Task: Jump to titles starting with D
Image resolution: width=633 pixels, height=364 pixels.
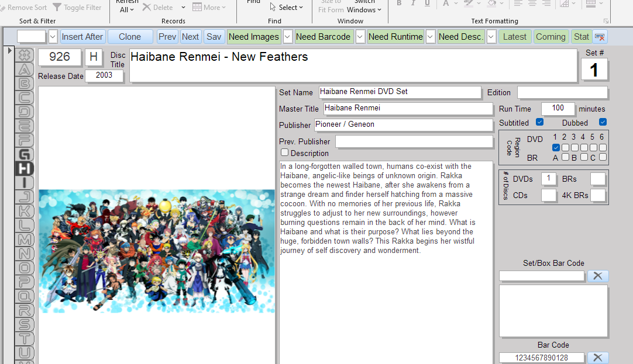Action: pyautogui.click(x=25, y=112)
